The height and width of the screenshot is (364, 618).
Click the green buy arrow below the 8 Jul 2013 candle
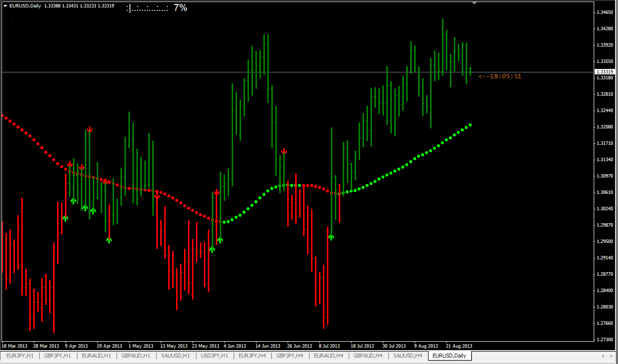[x=331, y=237]
